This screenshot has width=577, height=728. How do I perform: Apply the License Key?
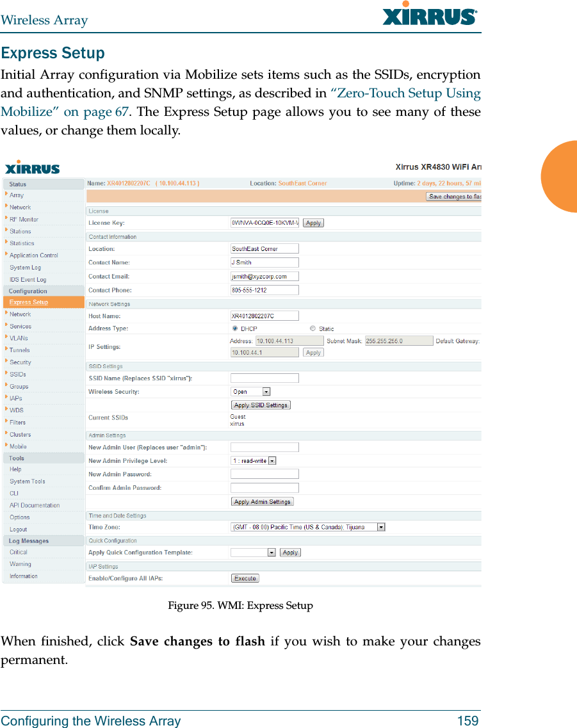coord(313,222)
